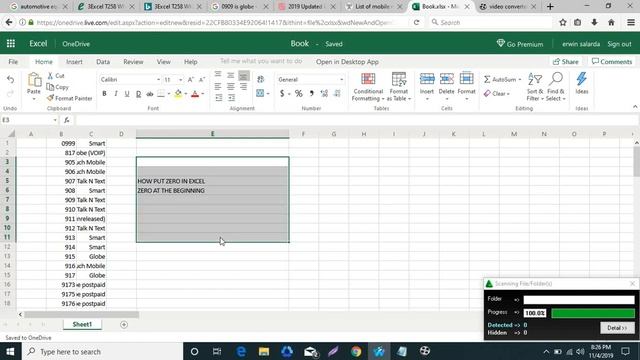Toggle Align Left in Alignment group
The width and height of the screenshot is (640, 360).
(218, 87)
